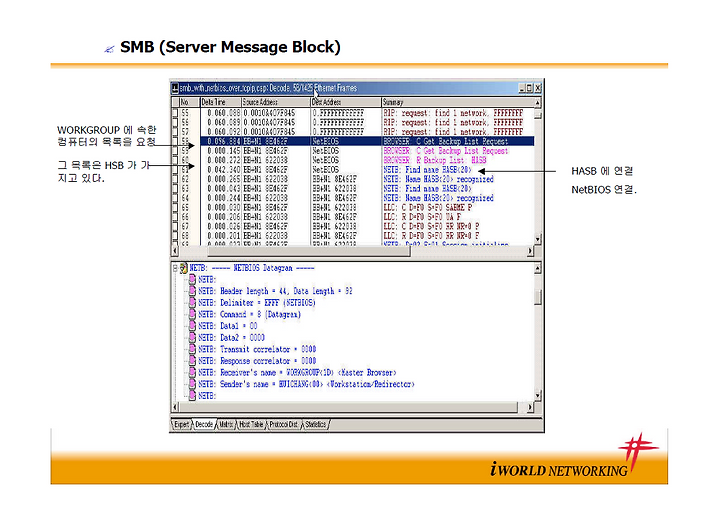Viewport: 720px width, 506px height.
Task: Open the Statistics tab
Action: pyautogui.click(x=315, y=424)
